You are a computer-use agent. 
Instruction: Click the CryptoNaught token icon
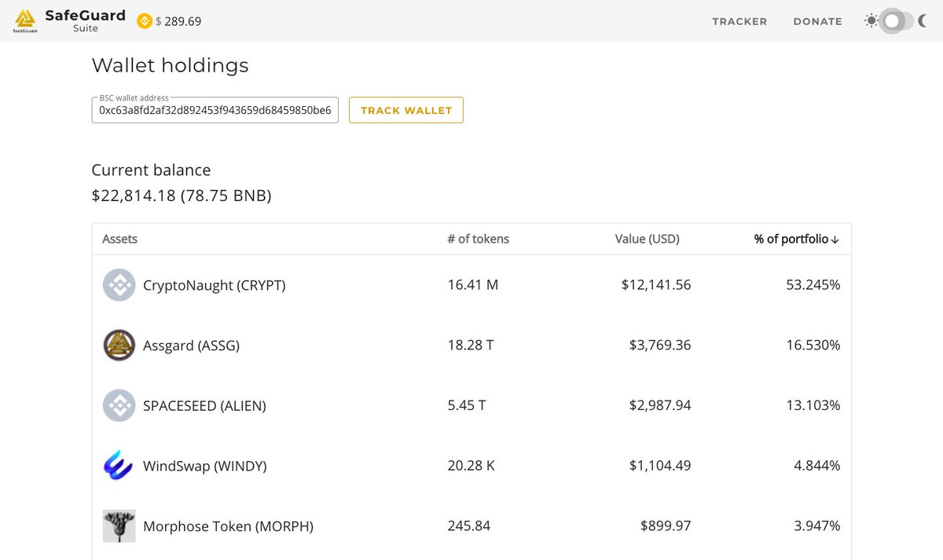click(119, 285)
